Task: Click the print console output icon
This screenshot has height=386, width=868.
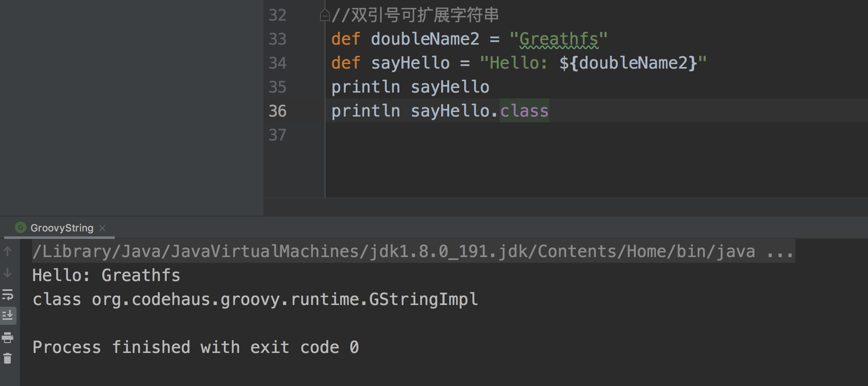Action: point(7,338)
